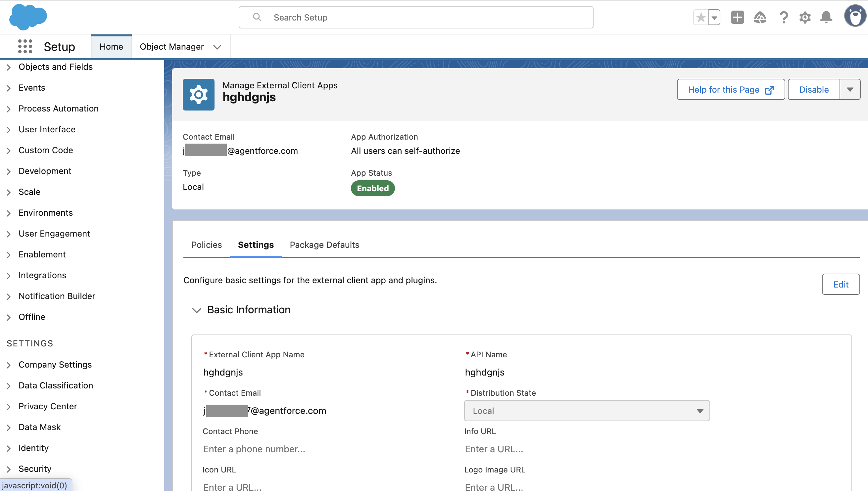The height and width of the screenshot is (491, 868).
Task: Open the Help question mark icon
Action: click(783, 17)
